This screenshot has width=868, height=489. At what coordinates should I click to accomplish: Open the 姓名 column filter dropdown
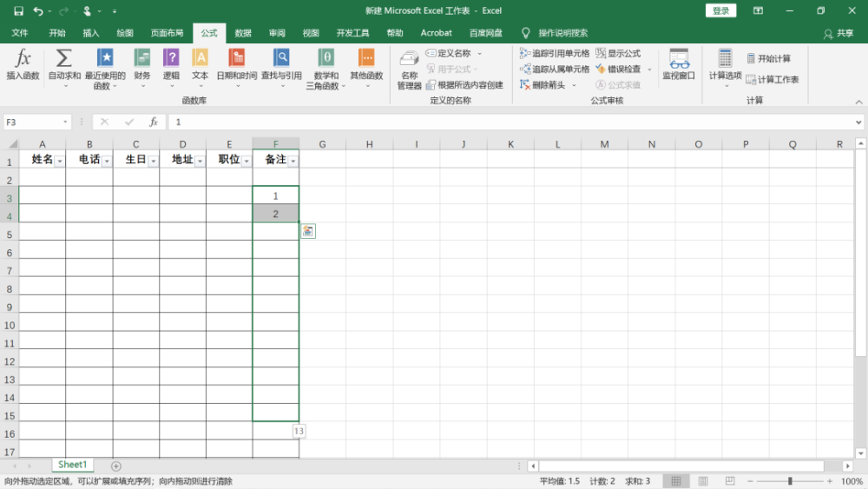click(x=59, y=162)
